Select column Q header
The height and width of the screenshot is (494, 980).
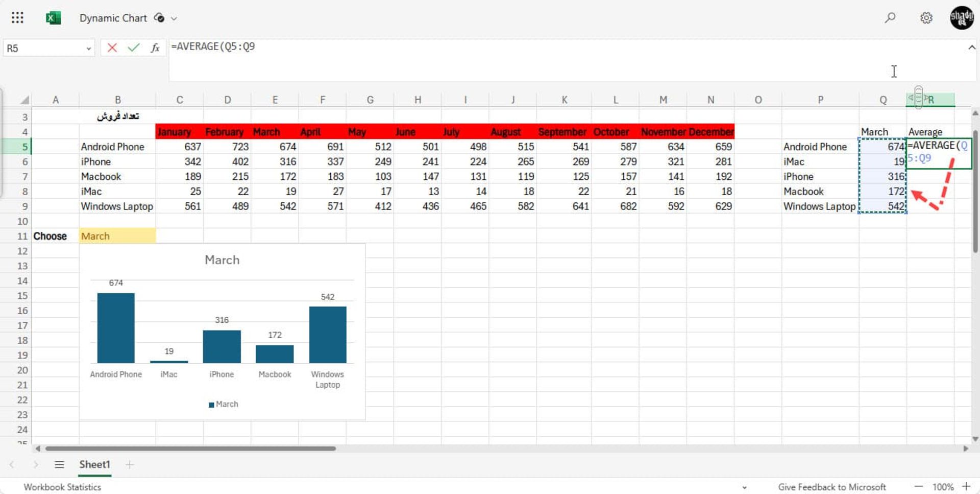(x=883, y=100)
